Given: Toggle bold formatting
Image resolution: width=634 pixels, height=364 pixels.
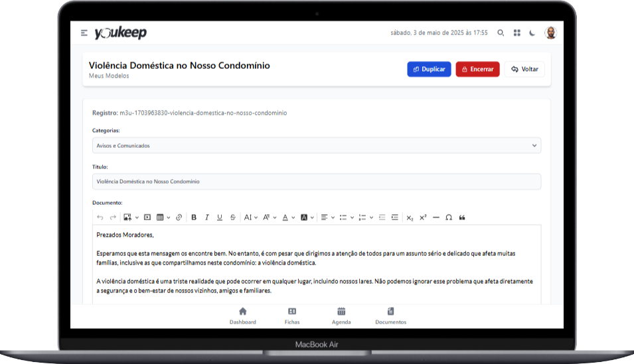Looking at the screenshot, I should pyautogui.click(x=194, y=217).
